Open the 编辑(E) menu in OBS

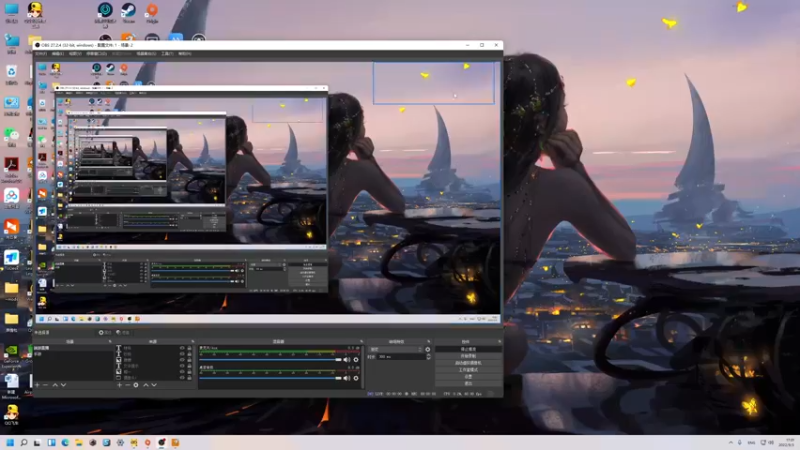click(x=58, y=54)
